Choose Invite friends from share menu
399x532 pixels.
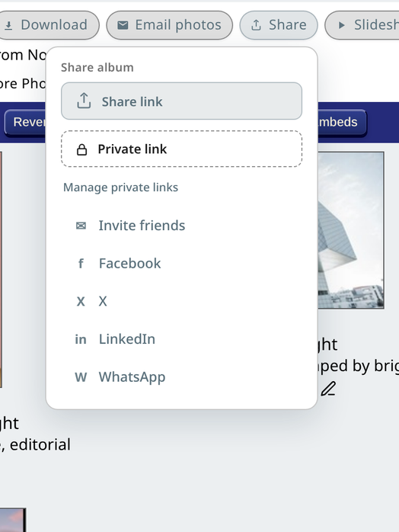click(x=181, y=226)
